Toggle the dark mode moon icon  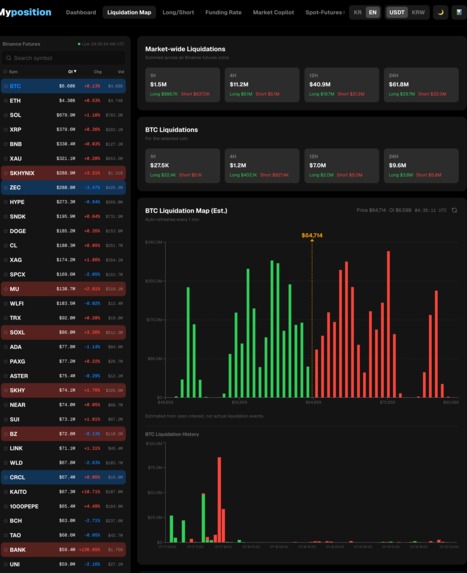[x=440, y=12]
